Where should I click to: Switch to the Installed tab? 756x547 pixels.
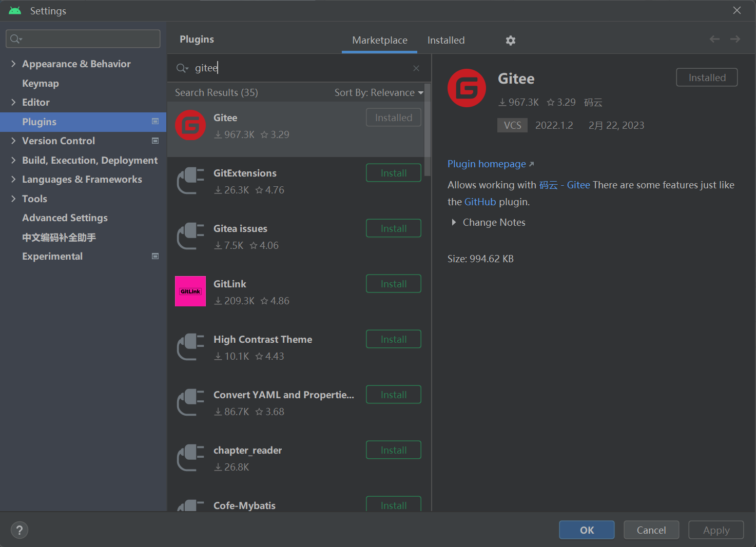[x=446, y=40]
